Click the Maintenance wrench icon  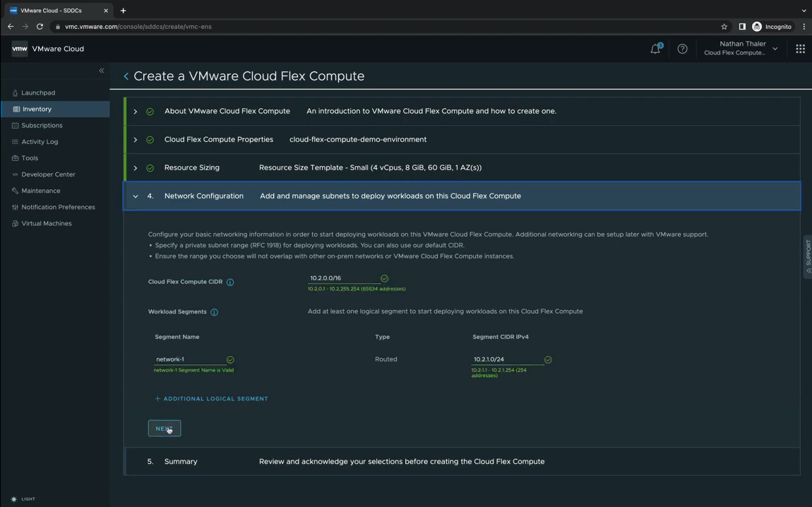coord(15,191)
